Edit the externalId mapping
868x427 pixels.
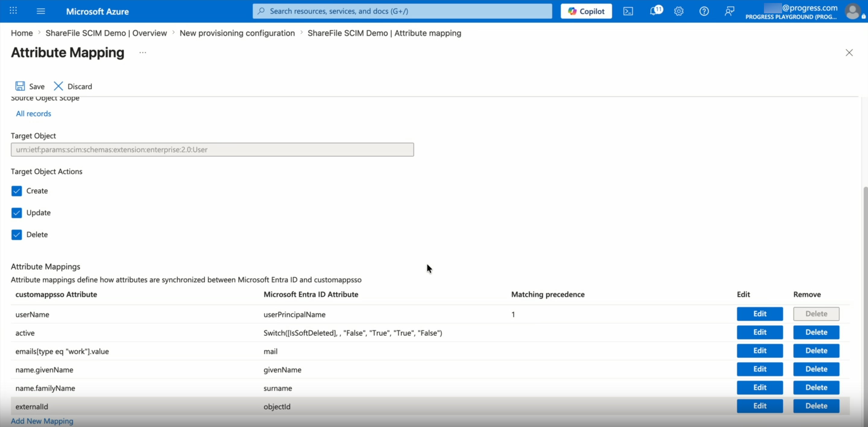click(760, 406)
